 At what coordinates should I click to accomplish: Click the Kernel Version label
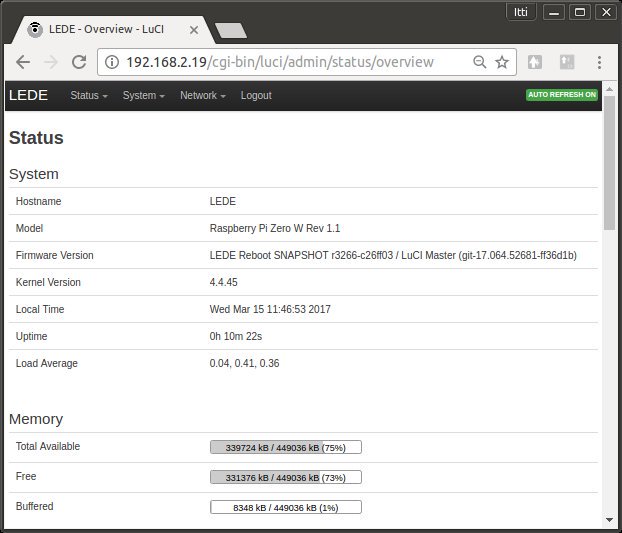coord(48,282)
